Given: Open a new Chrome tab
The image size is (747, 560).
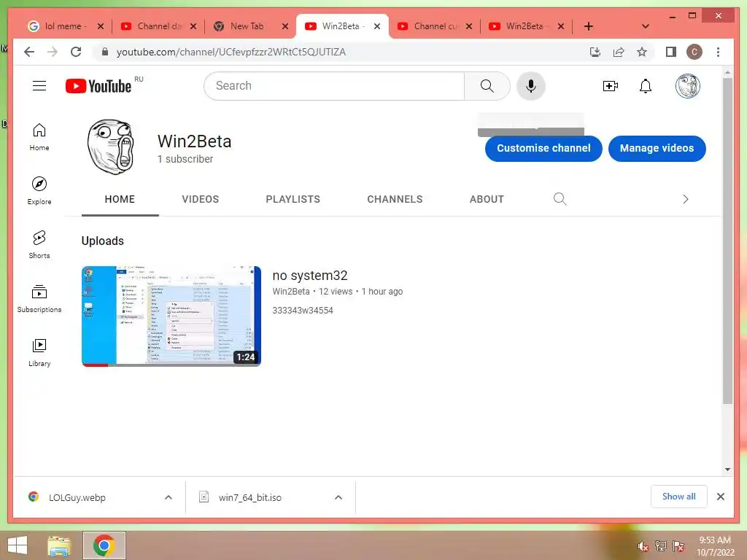Looking at the screenshot, I should click(589, 26).
